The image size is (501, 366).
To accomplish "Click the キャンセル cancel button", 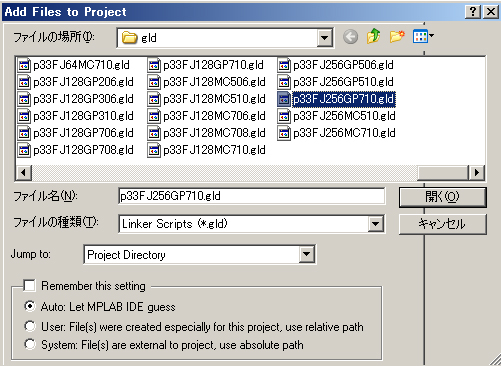I will pyautogui.click(x=443, y=224).
